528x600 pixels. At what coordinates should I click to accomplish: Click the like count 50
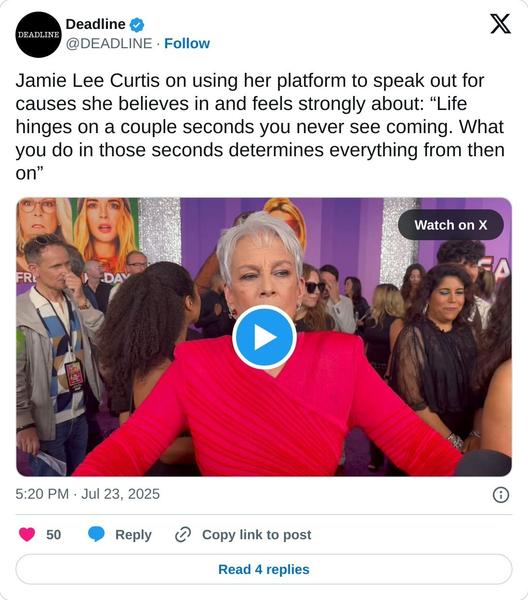54,535
